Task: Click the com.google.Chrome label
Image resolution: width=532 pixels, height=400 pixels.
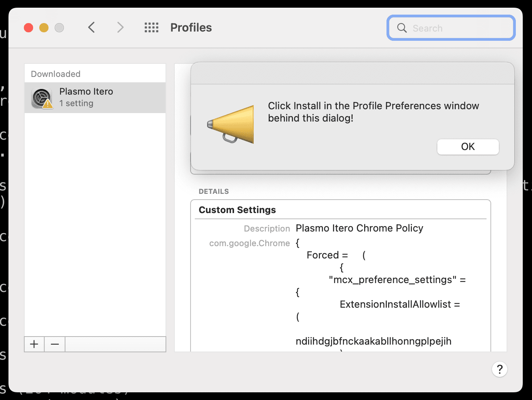Action: point(249,243)
